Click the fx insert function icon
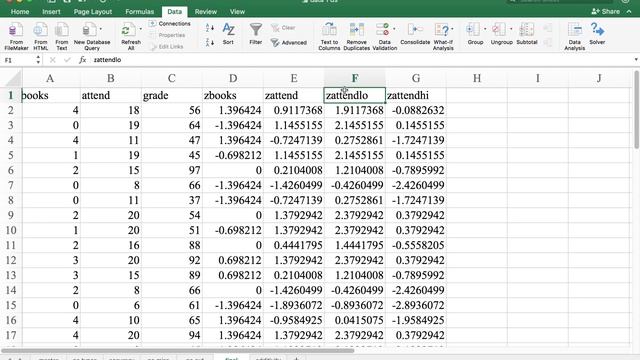 (82, 60)
